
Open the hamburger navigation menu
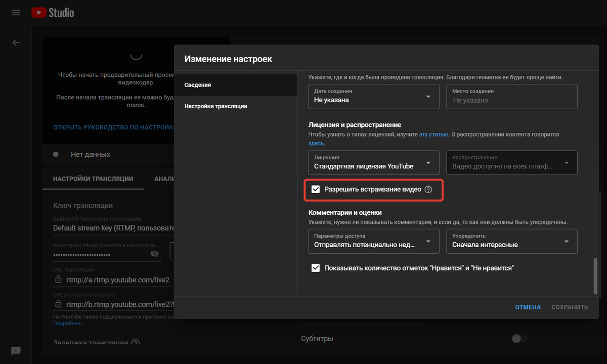coord(16,13)
